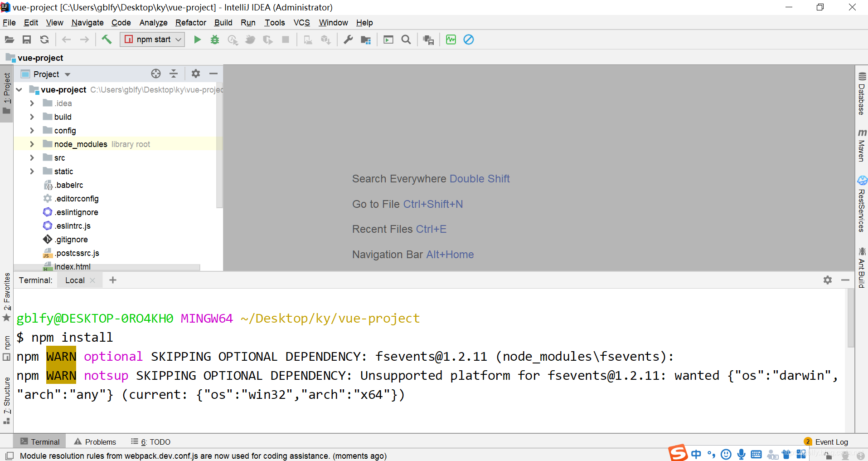Click the Project tree horizontal scrollbar
The width and height of the screenshot is (868, 461).
pos(107,268)
